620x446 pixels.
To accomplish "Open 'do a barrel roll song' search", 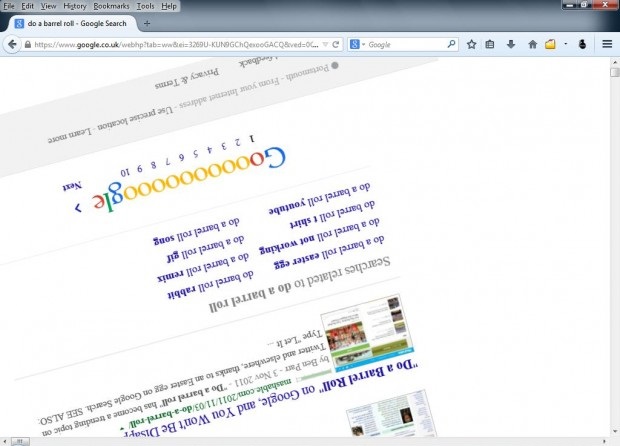I will 196,232.
